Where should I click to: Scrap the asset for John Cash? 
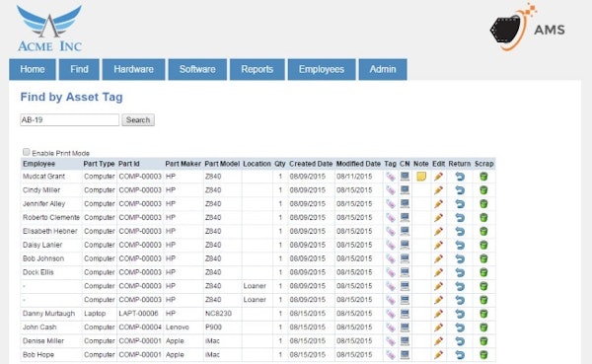(x=483, y=328)
